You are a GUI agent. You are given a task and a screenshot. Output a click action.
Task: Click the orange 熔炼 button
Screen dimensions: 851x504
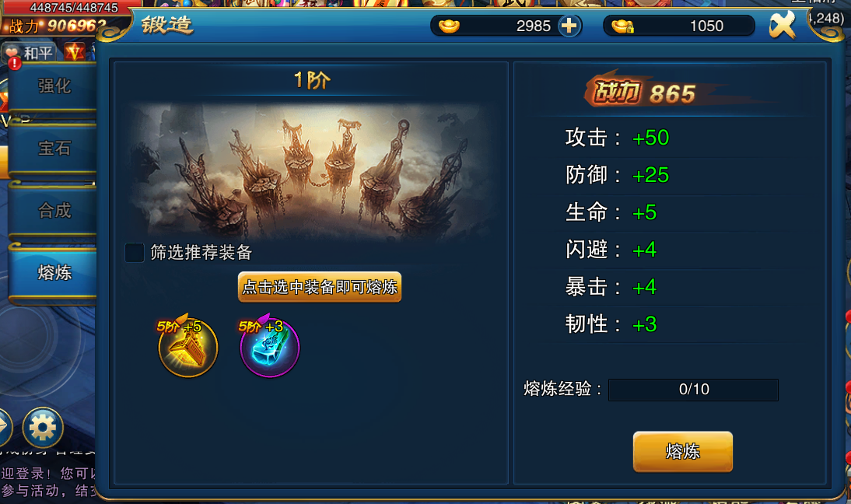[683, 451]
